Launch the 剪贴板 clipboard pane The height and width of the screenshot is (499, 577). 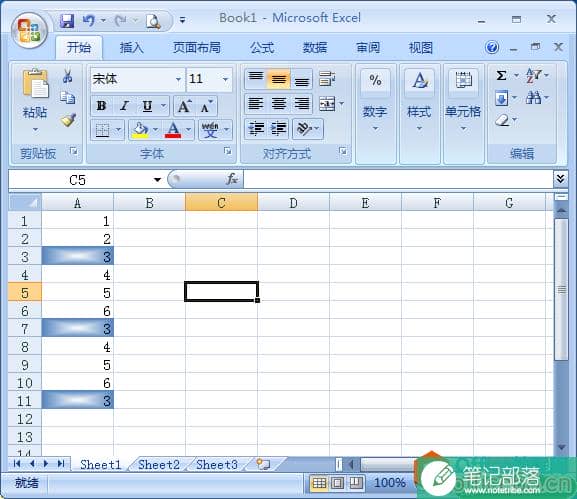pos(74,151)
